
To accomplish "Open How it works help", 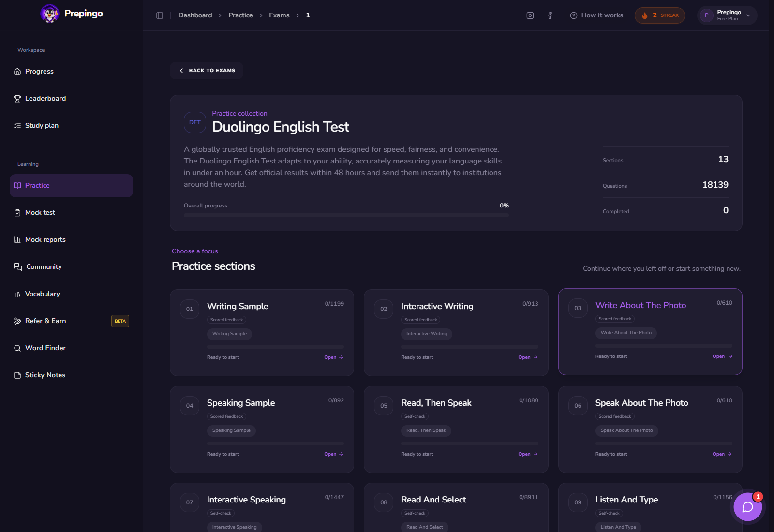I will click(596, 15).
